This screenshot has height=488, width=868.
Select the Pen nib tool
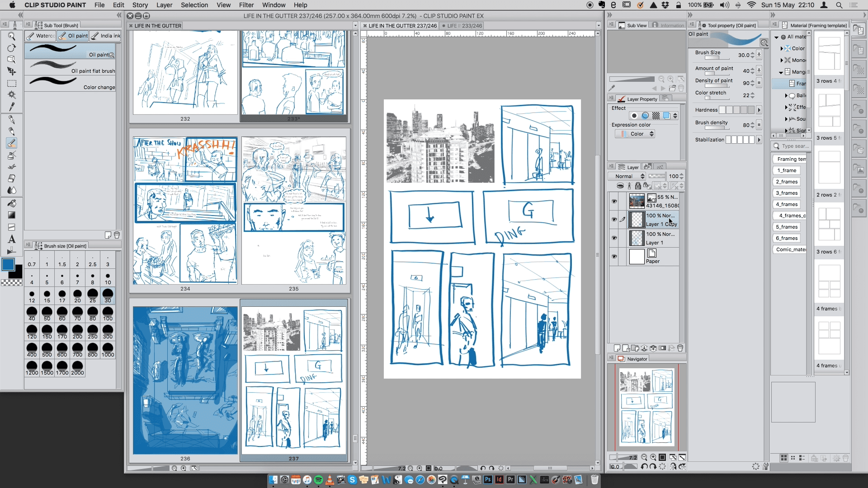[12, 119]
